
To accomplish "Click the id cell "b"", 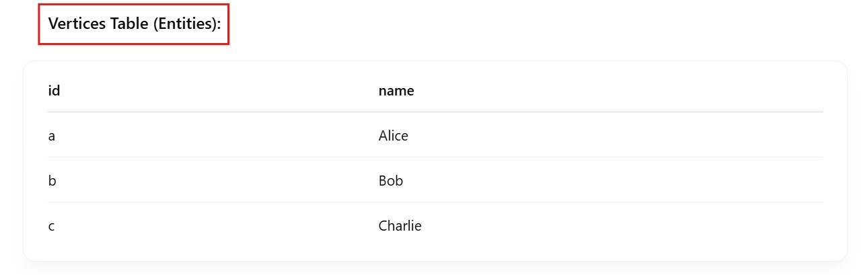I will (x=52, y=181).
